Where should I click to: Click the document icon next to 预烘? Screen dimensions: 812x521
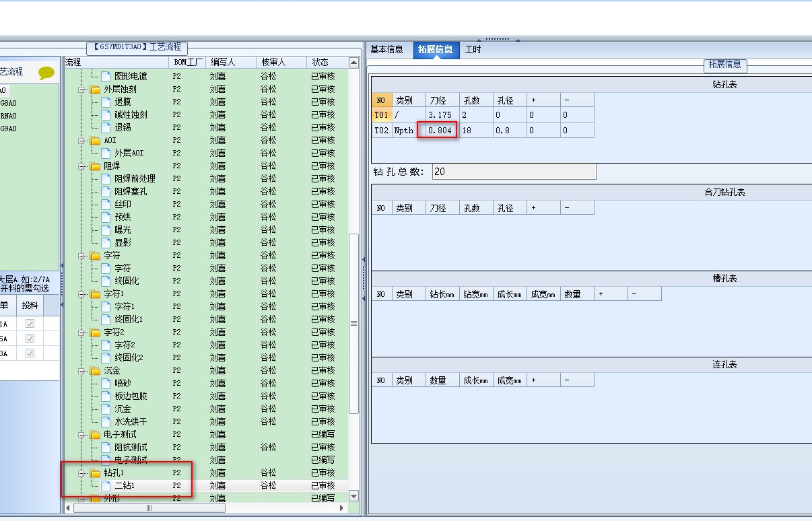click(x=106, y=217)
